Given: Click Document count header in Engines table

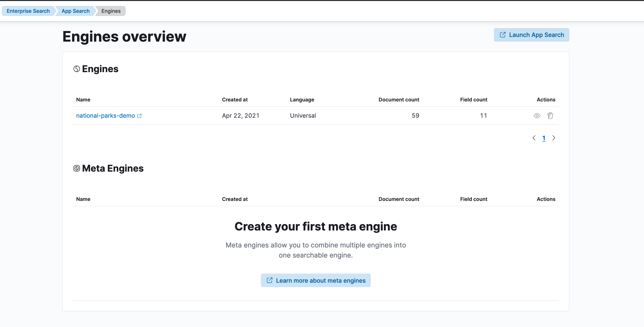Looking at the screenshot, I should 399,100.
